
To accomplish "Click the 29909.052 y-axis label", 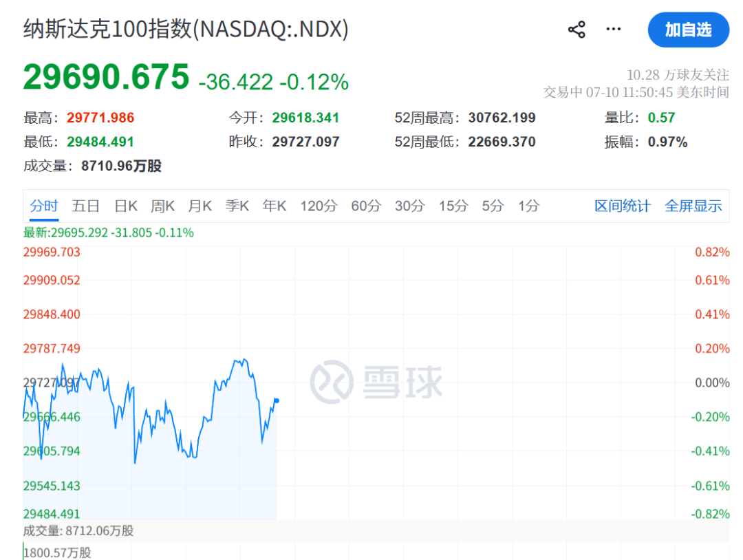I will click(x=52, y=280).
